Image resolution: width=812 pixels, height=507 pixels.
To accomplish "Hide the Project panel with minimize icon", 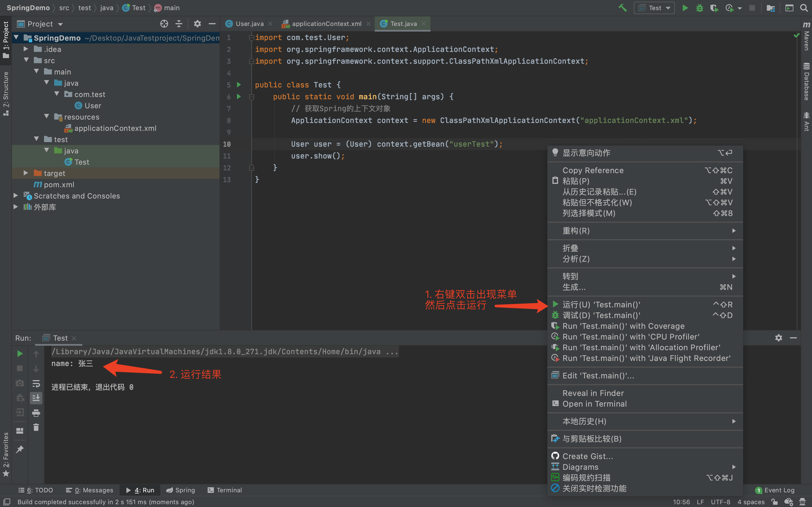I will [212, 24].
